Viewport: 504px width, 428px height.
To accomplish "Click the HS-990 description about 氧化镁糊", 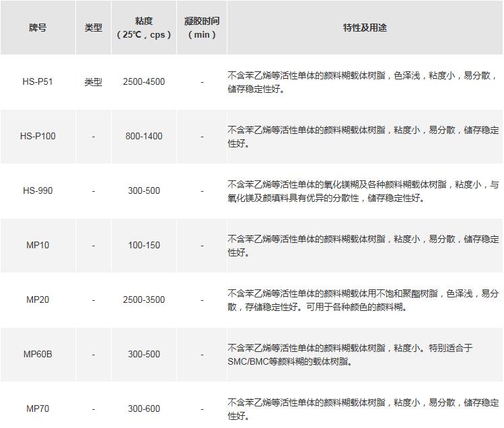I will tap(363, 191).
